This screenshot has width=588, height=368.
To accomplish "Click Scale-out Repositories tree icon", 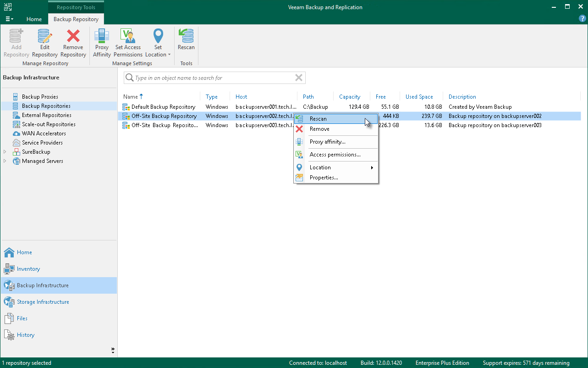I will point(16,124).
